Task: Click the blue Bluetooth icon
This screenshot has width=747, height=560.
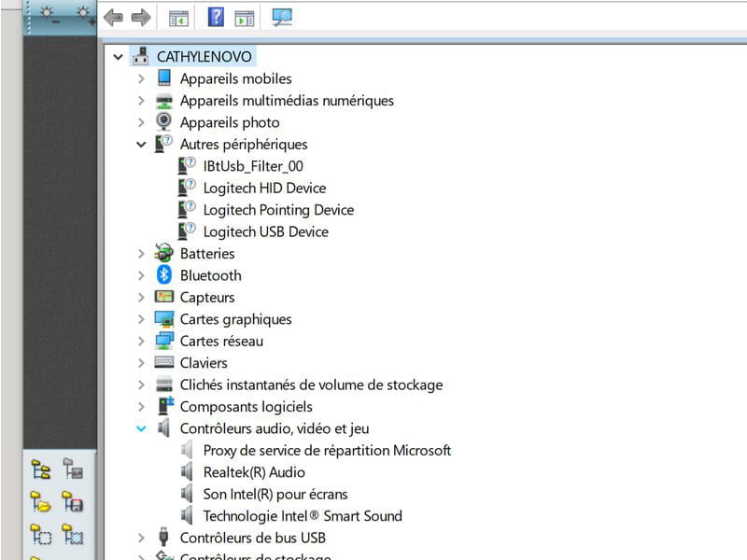Action: (x=164, y=274)
